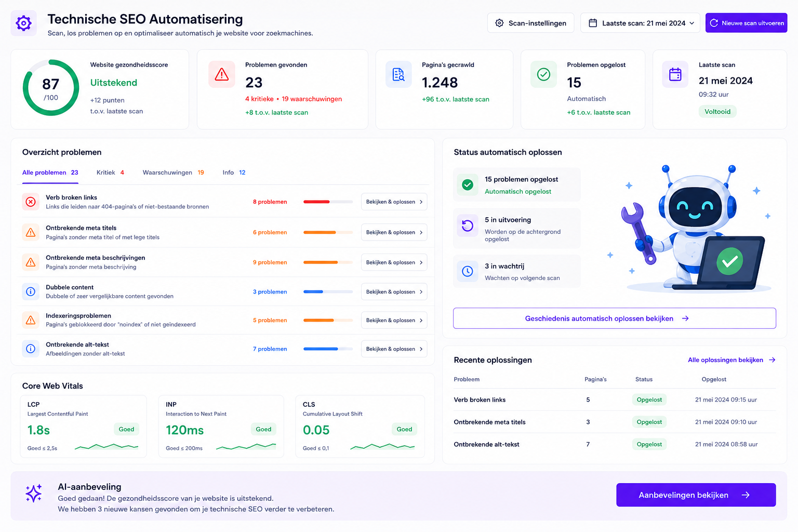Click chevron on Ontbrekende alt-tekst Bekijken button

pos(421,349)
